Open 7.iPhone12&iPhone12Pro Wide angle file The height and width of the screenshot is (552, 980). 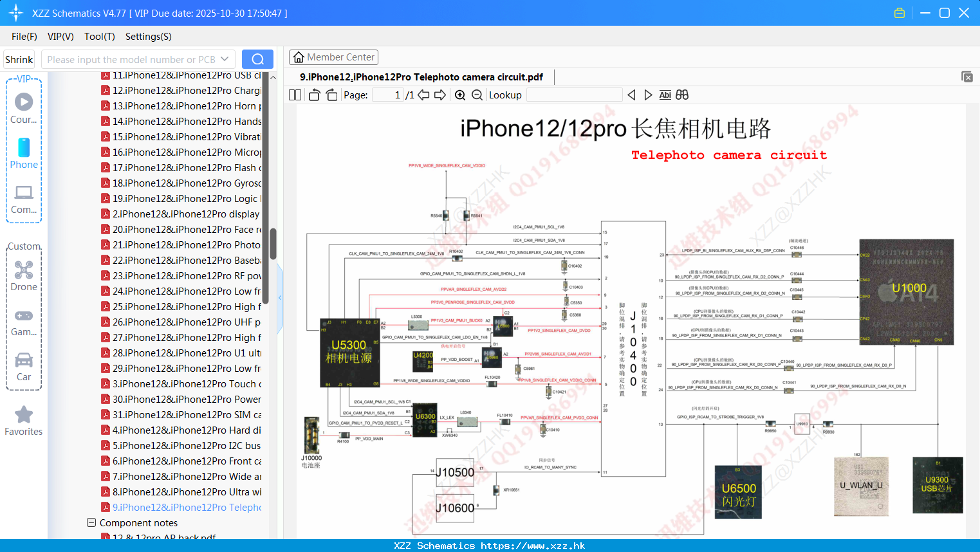[181, 477]
